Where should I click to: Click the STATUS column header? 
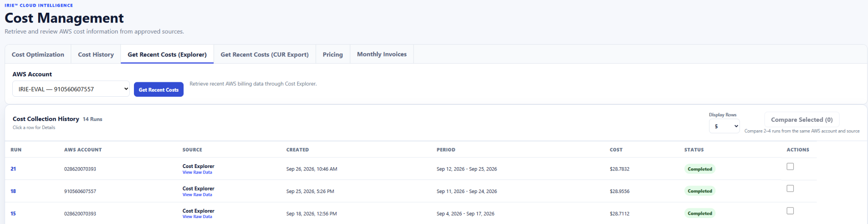(x=694, y=150)
